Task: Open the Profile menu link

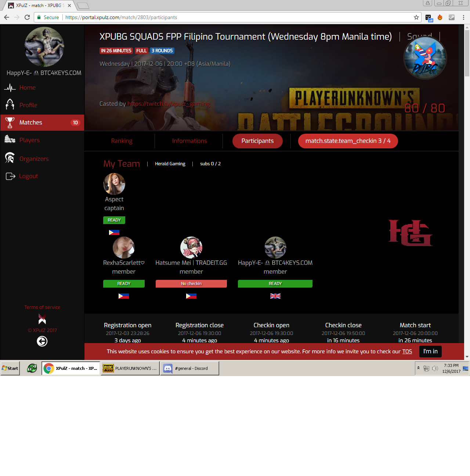Action: tap(28, 105)
